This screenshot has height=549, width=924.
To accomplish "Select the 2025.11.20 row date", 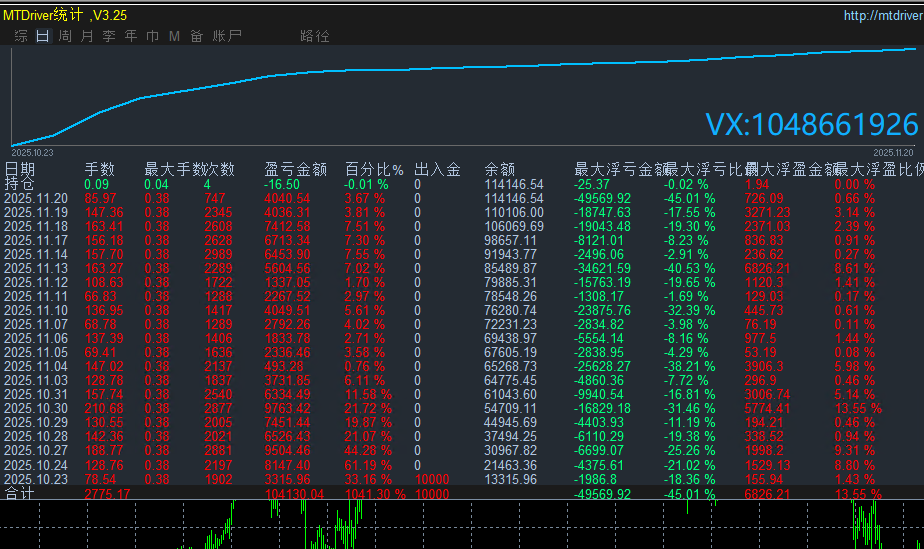I will pyautogui.click(x=36, y=199).
